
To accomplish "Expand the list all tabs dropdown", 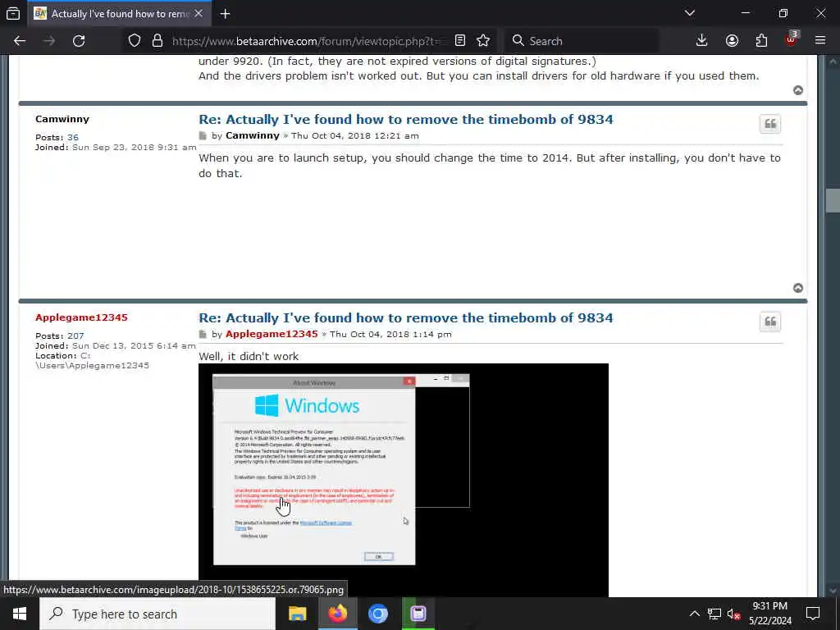I will 690,13.
